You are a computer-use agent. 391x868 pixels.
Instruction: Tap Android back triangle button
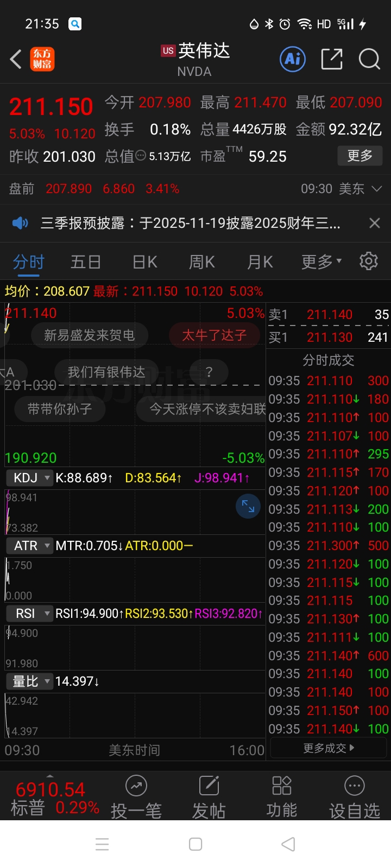coord(288,844)
